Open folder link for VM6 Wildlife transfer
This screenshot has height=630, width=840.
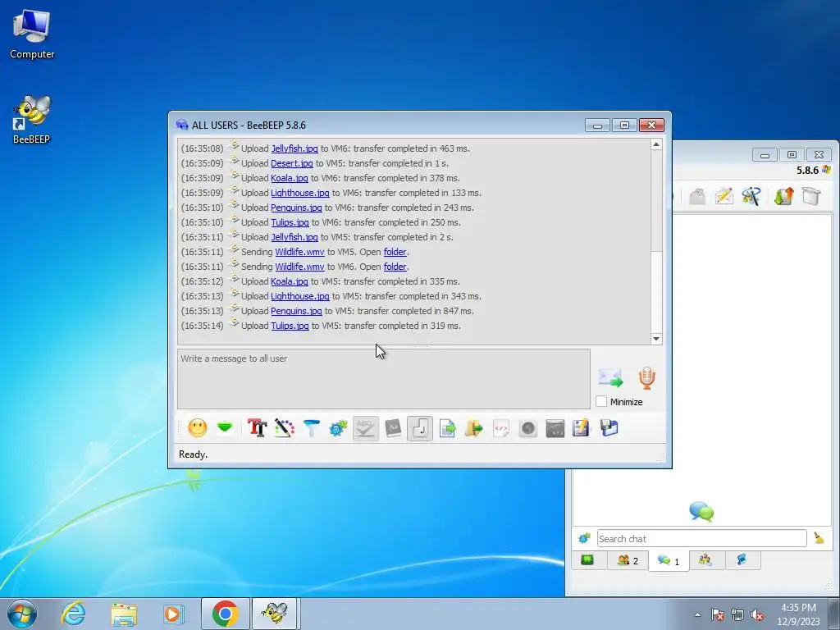click(x=395, y=267)
